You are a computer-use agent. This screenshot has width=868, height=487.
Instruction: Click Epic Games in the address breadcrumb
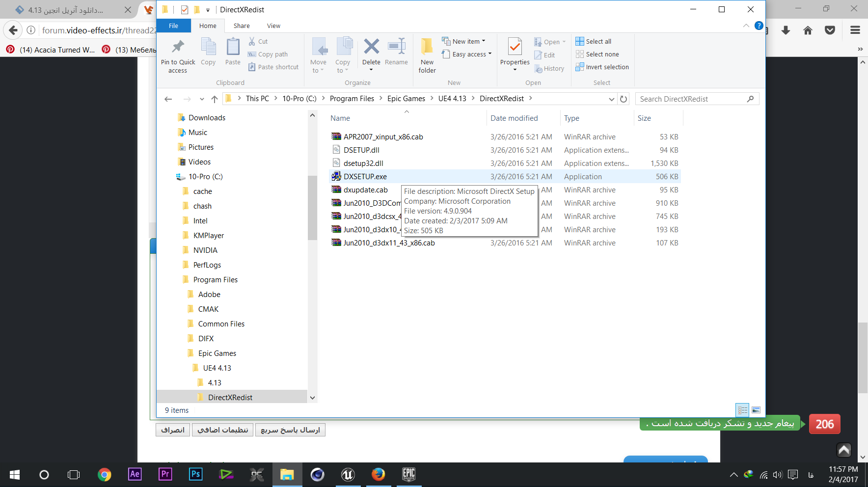coord(406,98)
